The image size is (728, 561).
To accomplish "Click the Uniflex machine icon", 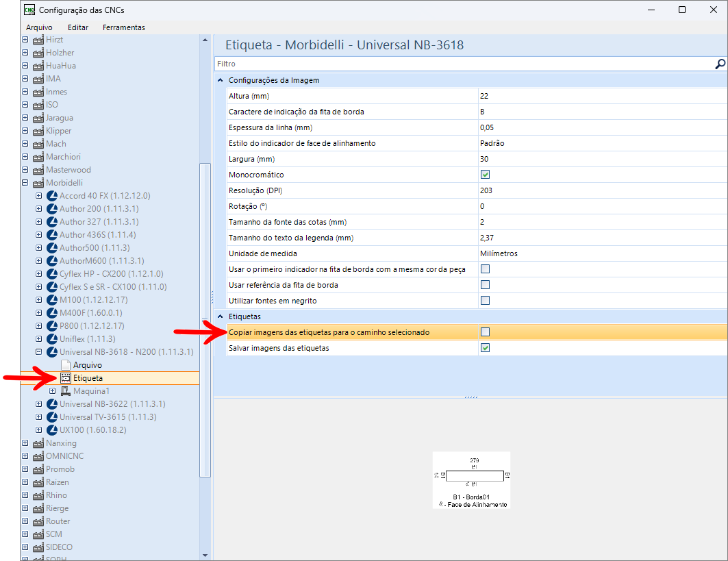I will (x=52, y=339).
